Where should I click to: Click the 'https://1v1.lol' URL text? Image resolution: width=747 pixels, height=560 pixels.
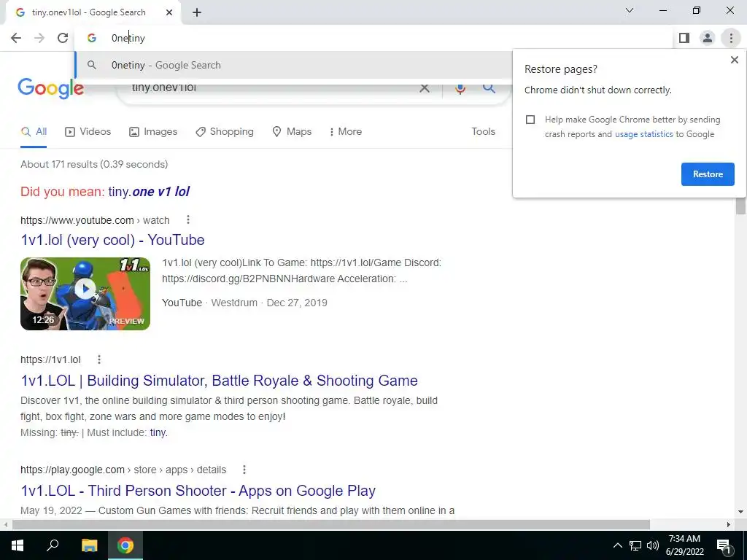tap(50, 359)
